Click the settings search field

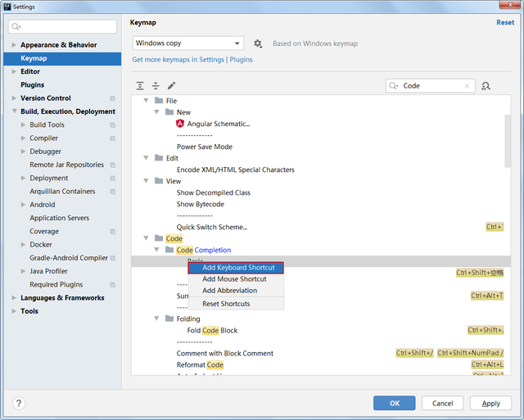(62, 26)
